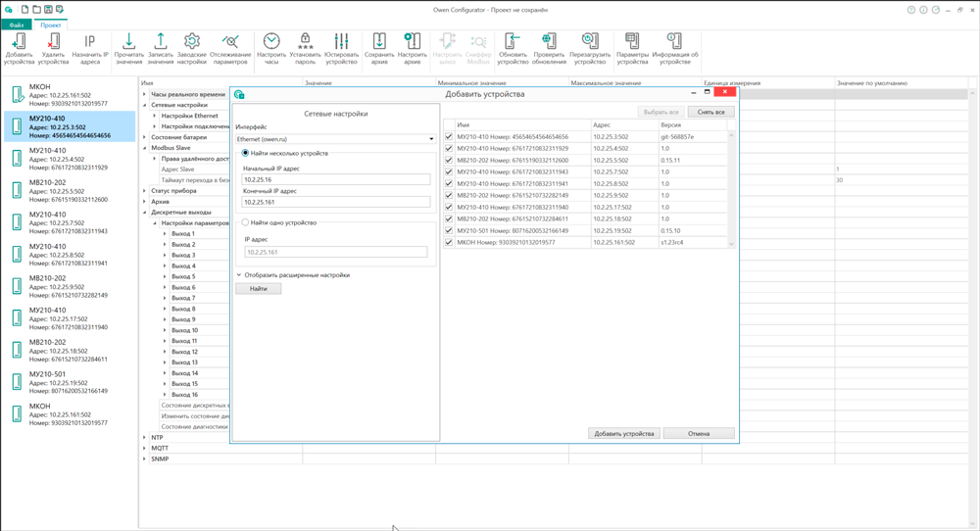Click Прочитать значения download icon
This screenshot has width=980, height=531.
coord(128,42)
